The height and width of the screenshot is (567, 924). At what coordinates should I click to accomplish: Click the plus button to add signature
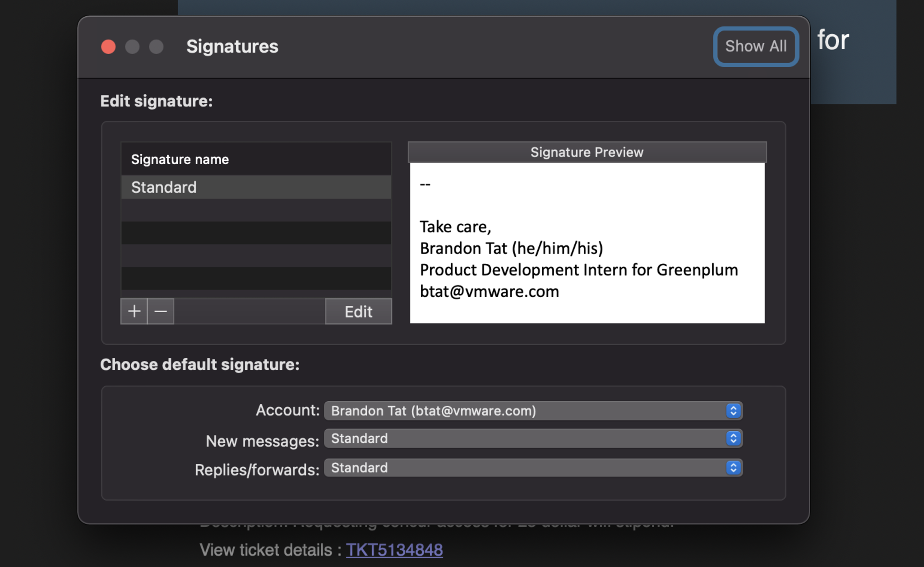134,311
